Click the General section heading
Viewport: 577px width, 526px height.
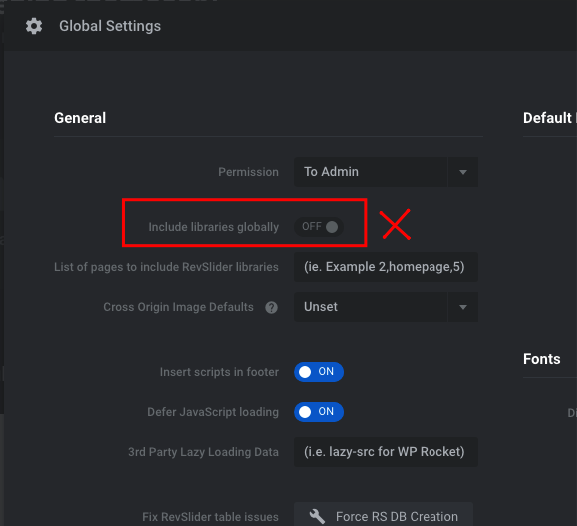(80, 118)
